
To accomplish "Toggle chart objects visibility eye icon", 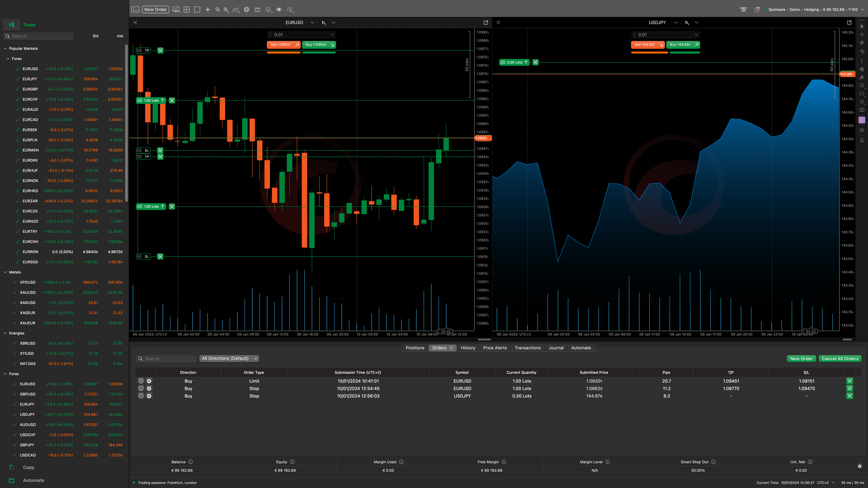I will click(x=279, y=9).
